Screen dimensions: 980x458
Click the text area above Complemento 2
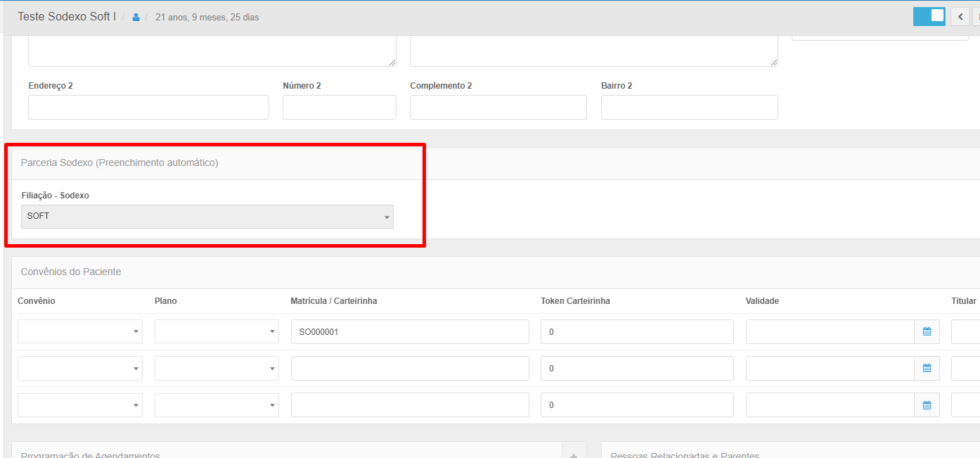594,51
